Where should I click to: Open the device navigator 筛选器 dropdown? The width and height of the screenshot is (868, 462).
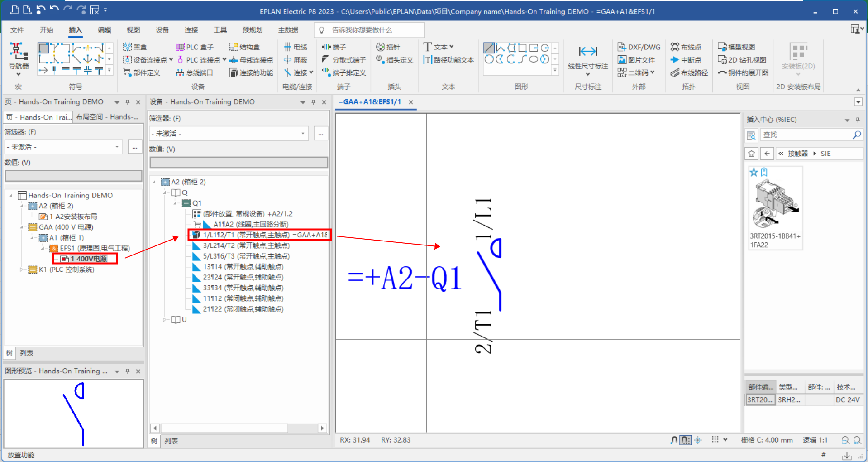303,134
